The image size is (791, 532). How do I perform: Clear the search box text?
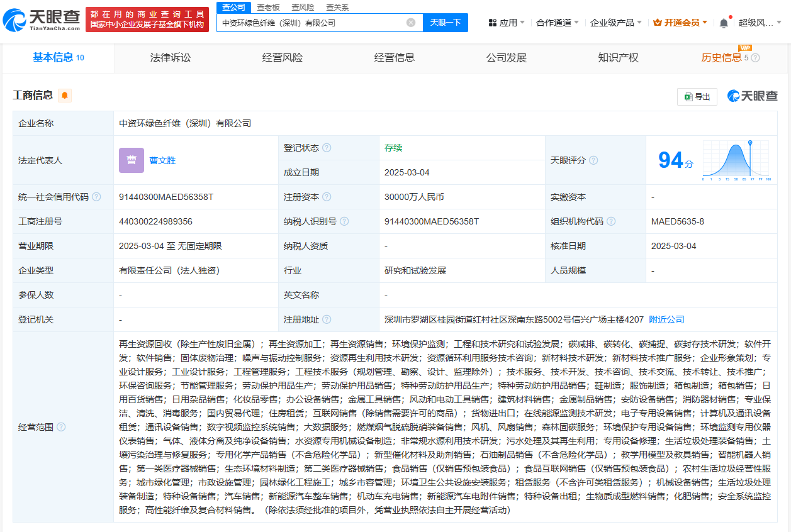coord(411,23)
